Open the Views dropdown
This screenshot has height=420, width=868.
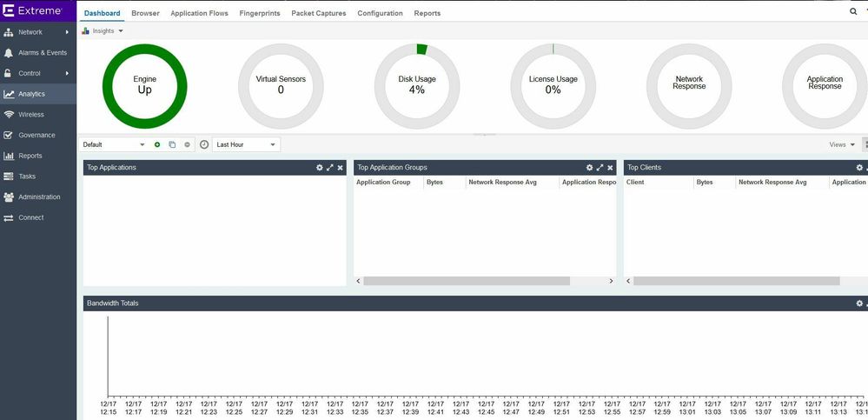(842, 144)
